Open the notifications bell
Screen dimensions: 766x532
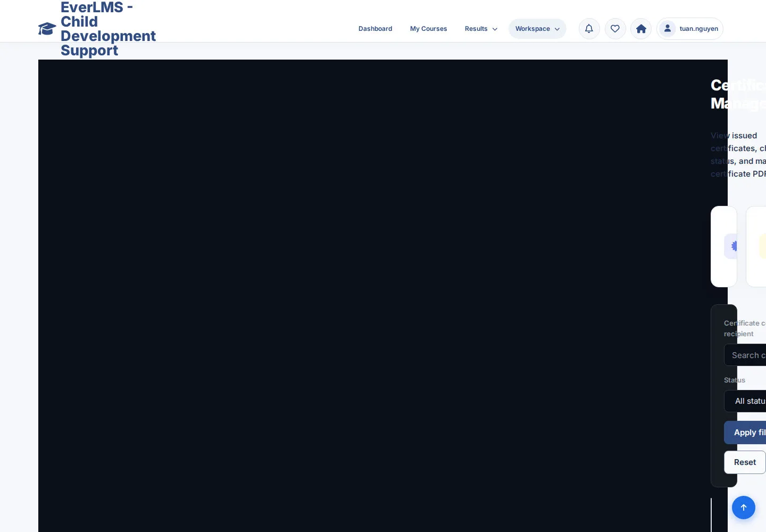pyautogui.click(x=589, y=29)
